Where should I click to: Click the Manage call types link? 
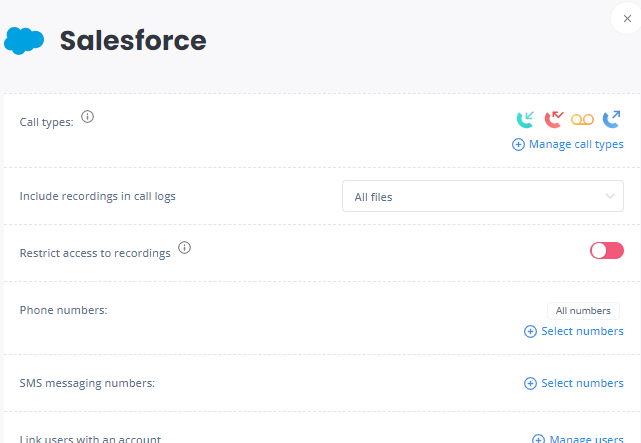576,144
